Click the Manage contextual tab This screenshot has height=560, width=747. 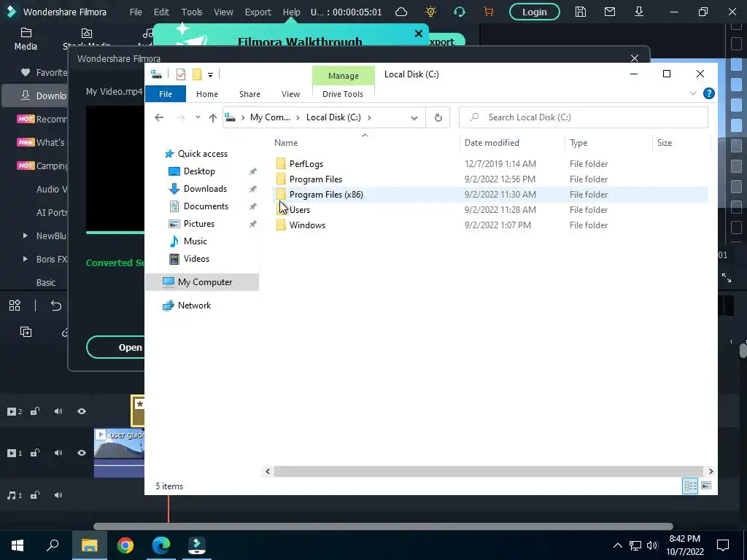pyautogui.click(x=343, y=76)
